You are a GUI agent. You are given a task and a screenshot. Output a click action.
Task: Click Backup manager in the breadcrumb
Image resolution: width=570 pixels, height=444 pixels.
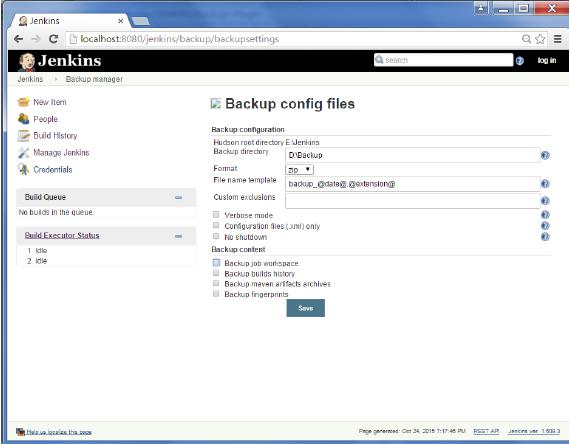94,79
